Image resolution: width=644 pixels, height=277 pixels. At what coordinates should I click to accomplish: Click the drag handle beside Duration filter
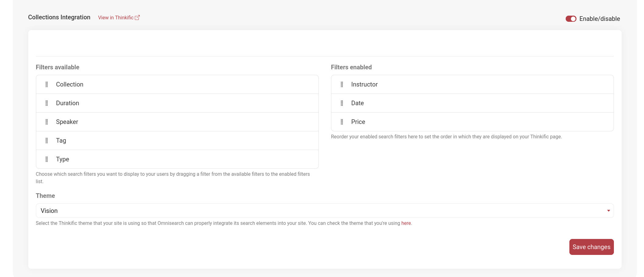pyautogui.click(x=47, y=103)
